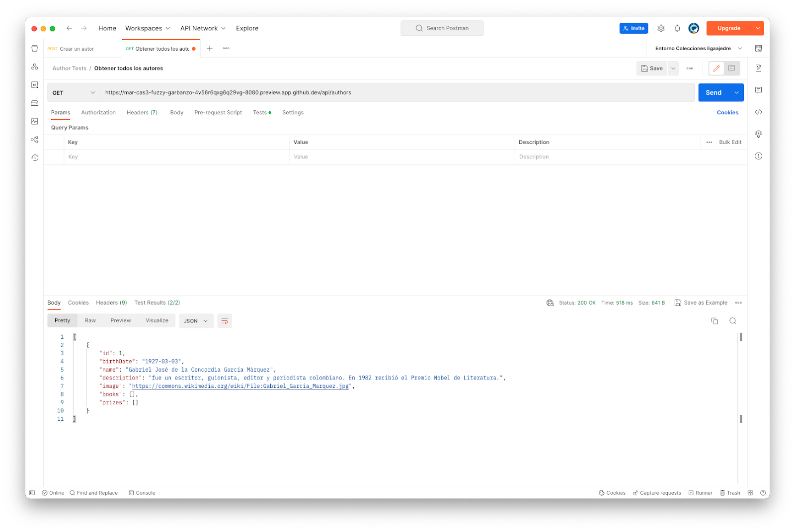
Task: Switch to comment mode toggle
Action: click(731, 69)
